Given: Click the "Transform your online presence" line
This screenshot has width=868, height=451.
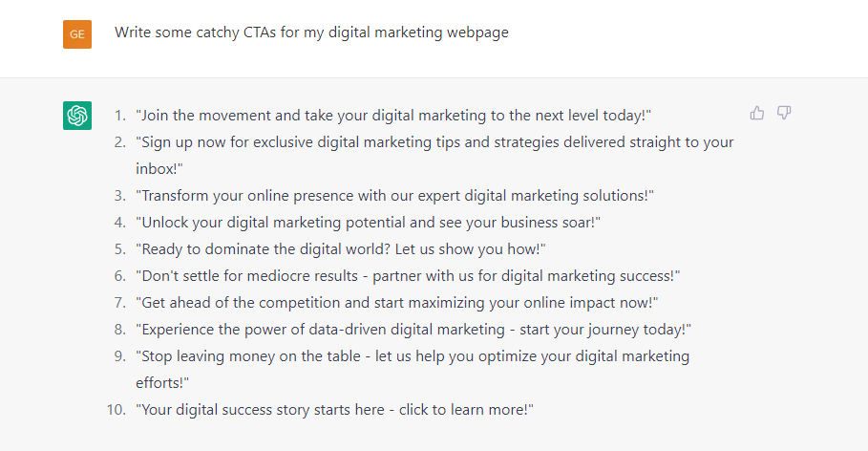Looking at the screenshot, I should pos(394,196).
